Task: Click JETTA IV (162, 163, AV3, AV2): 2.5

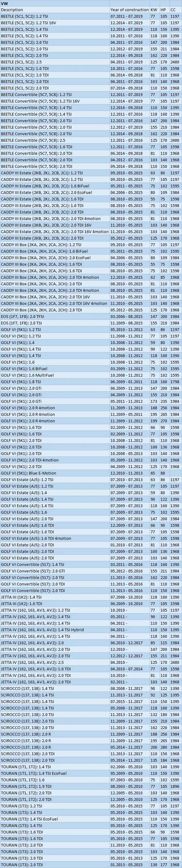Action: click(32, 663)
